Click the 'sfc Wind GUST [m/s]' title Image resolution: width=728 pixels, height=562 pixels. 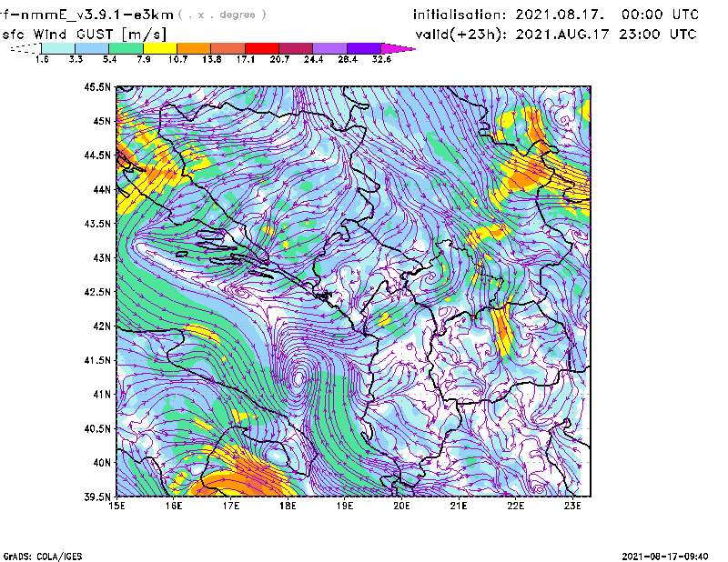84,35
